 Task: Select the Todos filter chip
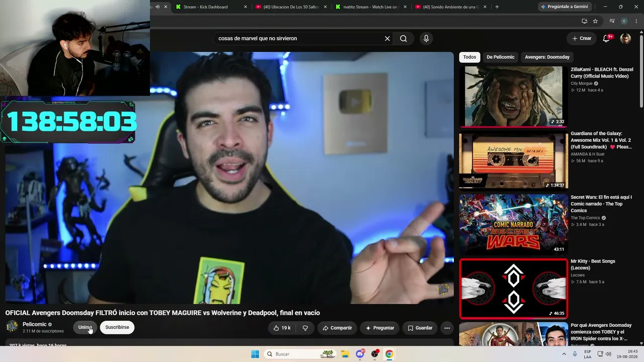(469, 57)
